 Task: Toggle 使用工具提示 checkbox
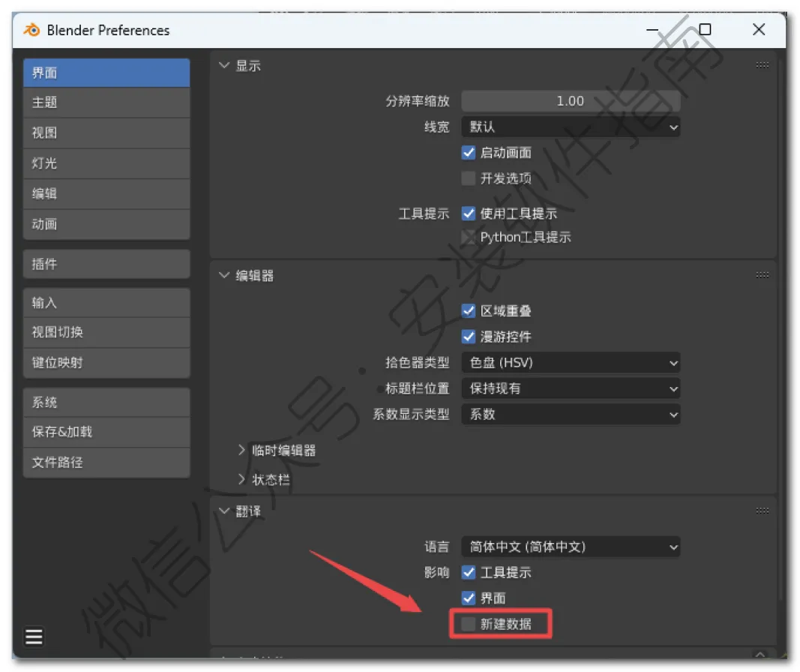pos(469,213)
